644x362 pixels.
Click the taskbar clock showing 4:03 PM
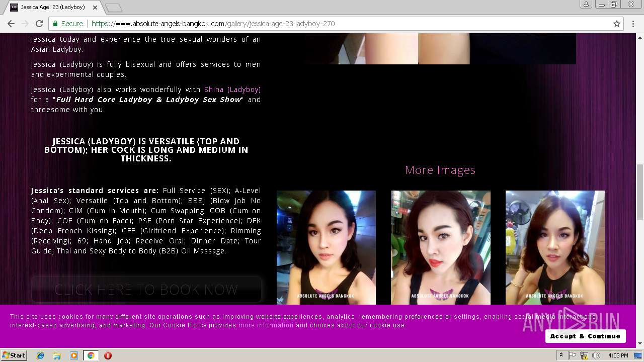(x=618, y=355)
